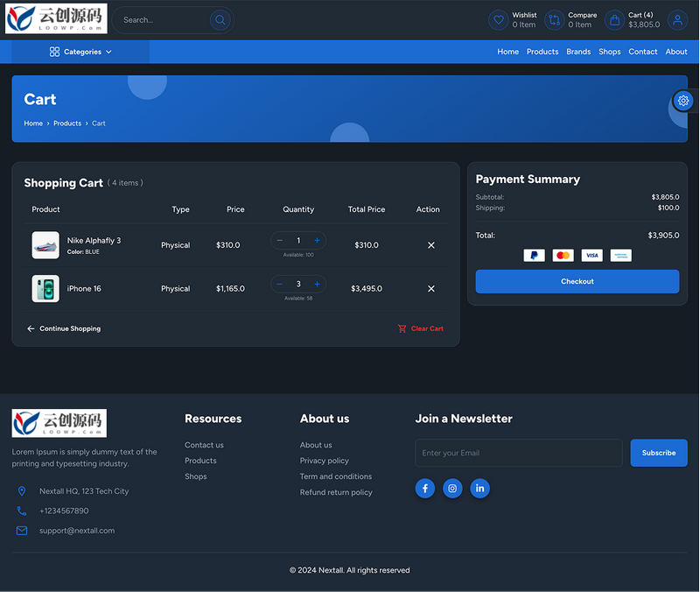The image size is (700, 592).
Task: Click the +1234567890 phone number
Action: tap(64, 511)
